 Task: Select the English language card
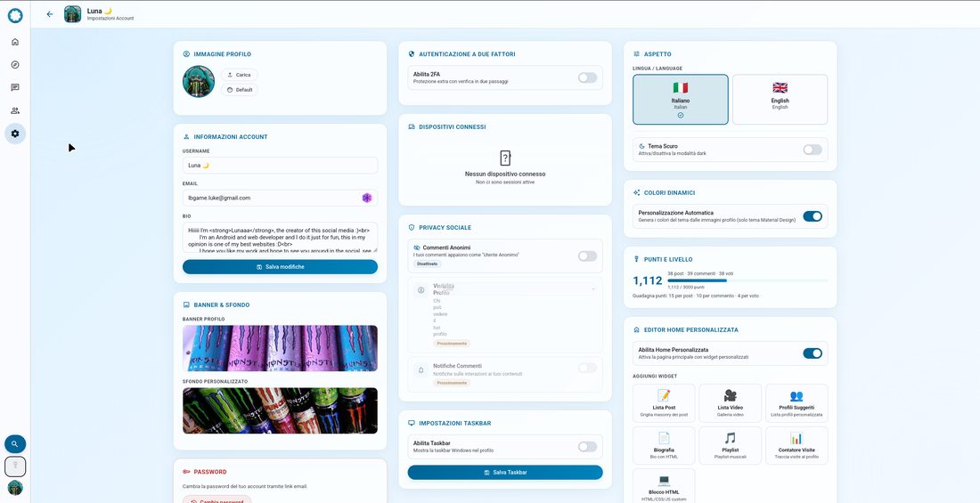[x=780, y=100]
